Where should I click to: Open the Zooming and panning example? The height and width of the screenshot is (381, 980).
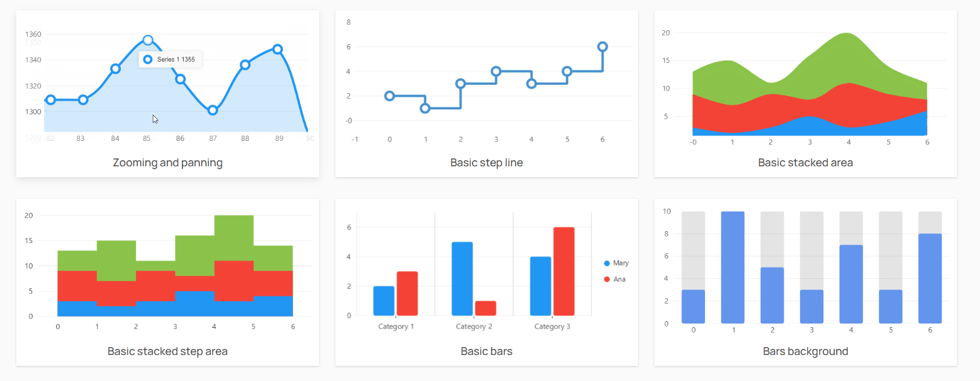167,163
